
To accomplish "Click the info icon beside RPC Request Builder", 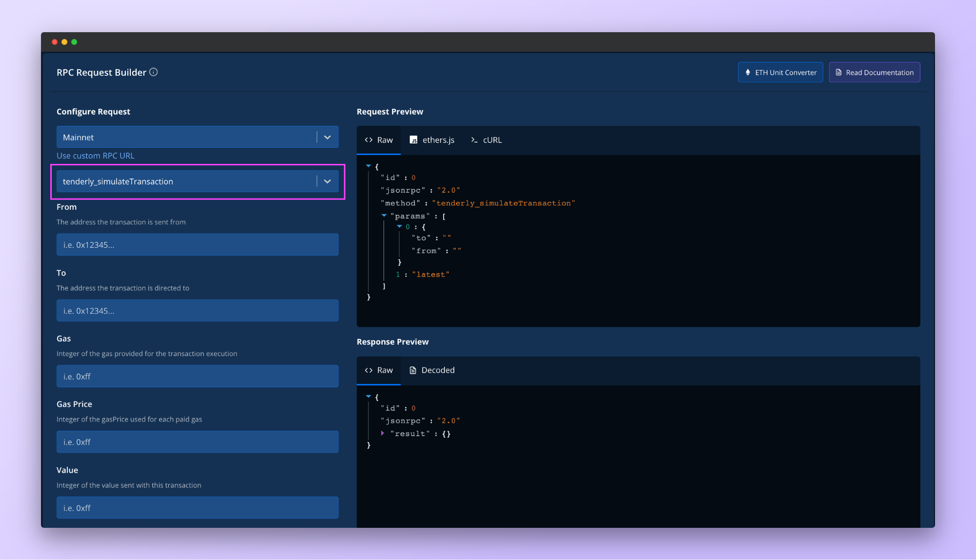I will [153, 72].
